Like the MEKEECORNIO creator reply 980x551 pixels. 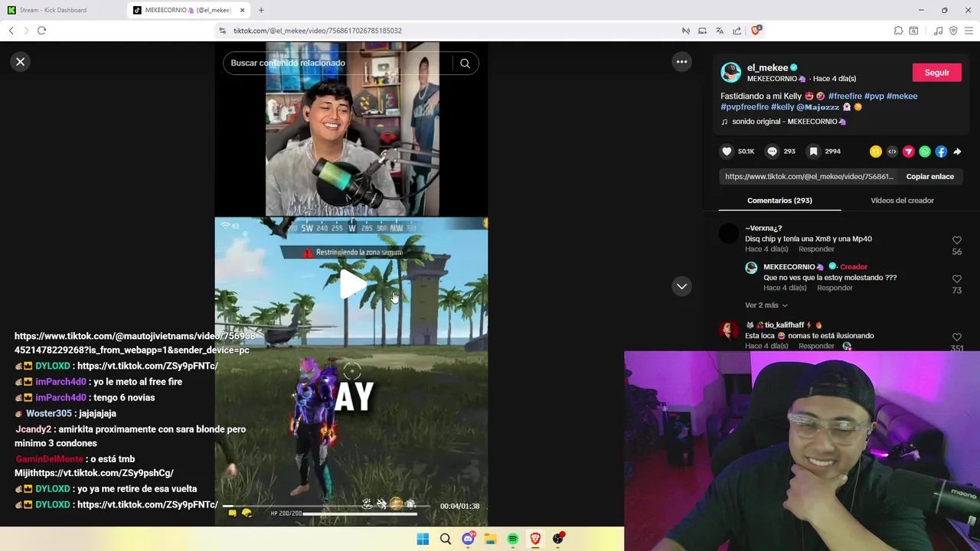[x=956, y=279]
